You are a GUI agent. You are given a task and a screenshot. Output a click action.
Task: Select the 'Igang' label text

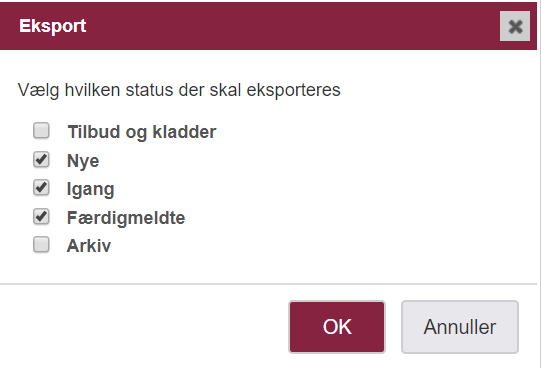pos(90,189)
